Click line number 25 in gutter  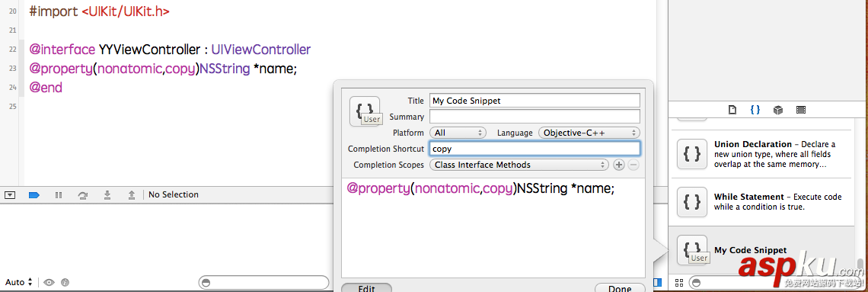click(13, 106)
